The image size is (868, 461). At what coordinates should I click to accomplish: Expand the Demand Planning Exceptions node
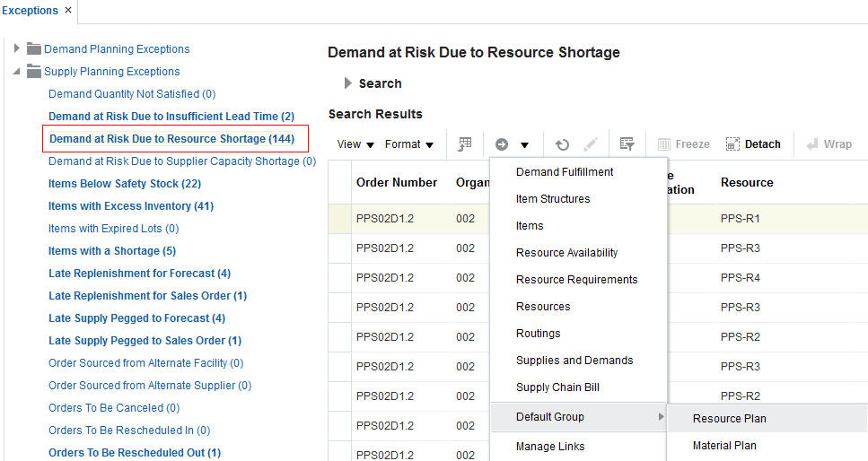click(x=17, y=48)
